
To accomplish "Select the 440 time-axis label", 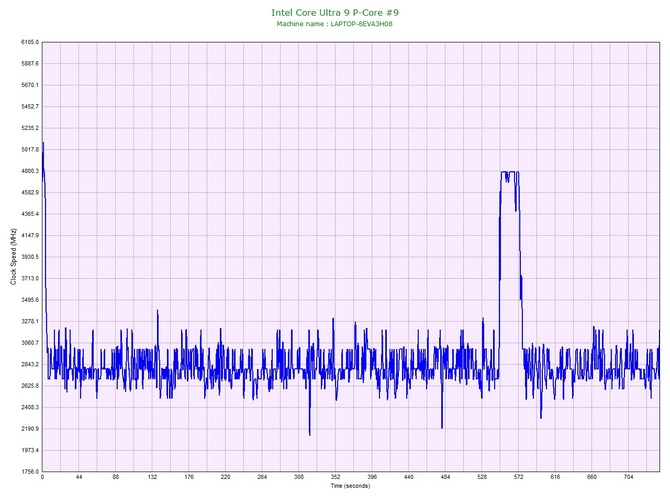I will [x=409, y=477].
